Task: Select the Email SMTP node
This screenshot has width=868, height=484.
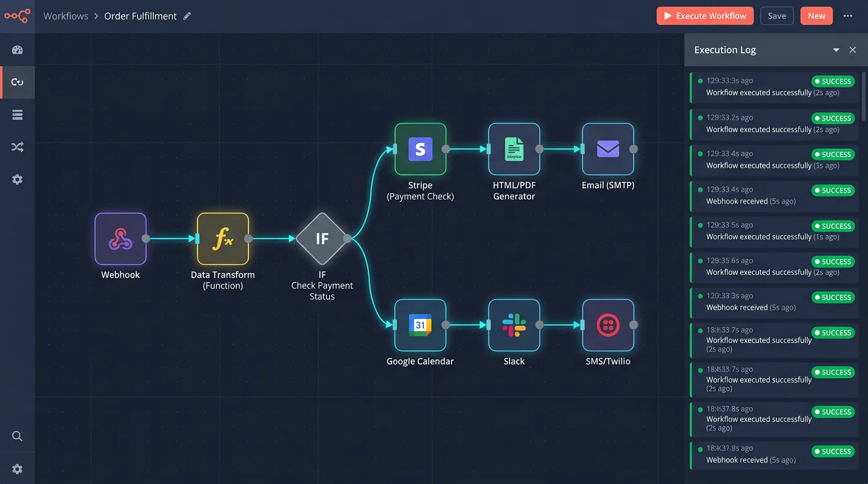Action: tap(607, 149)
